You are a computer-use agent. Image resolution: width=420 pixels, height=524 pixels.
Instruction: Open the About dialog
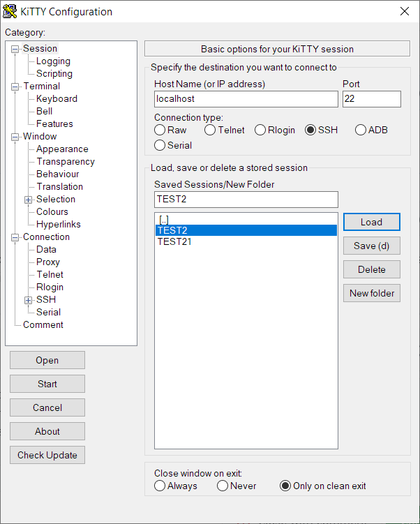click(47, 431)
